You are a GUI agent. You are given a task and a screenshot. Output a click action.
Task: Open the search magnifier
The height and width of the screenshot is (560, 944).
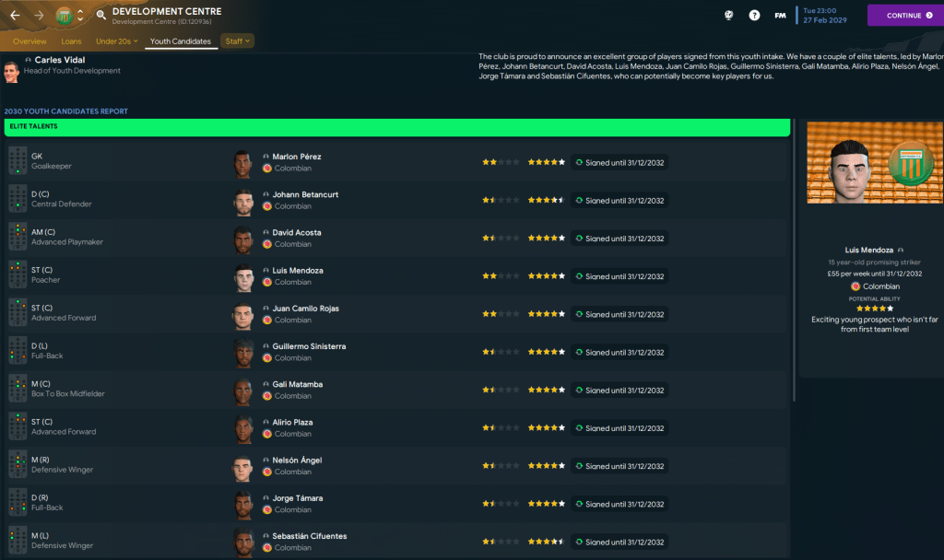(x=100, y=16)
